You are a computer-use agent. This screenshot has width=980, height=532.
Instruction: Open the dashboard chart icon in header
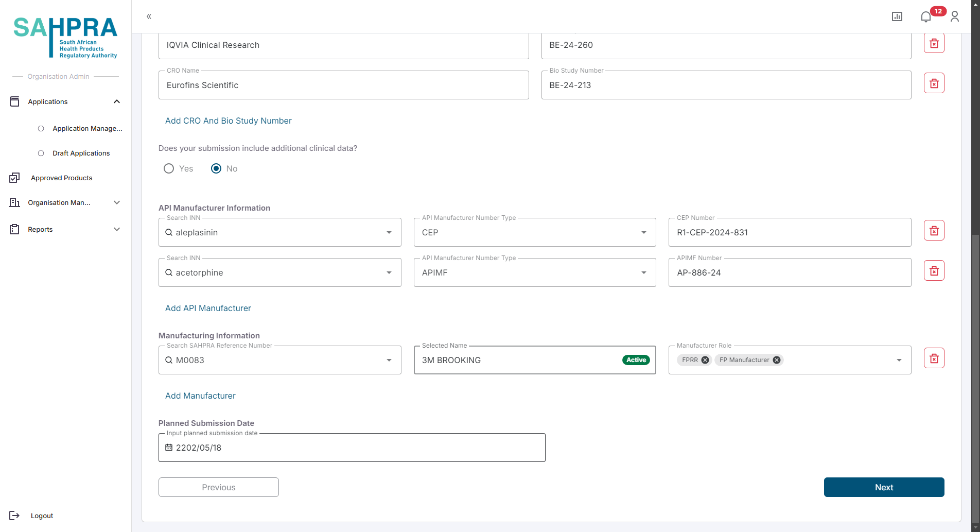click(897, 16)
